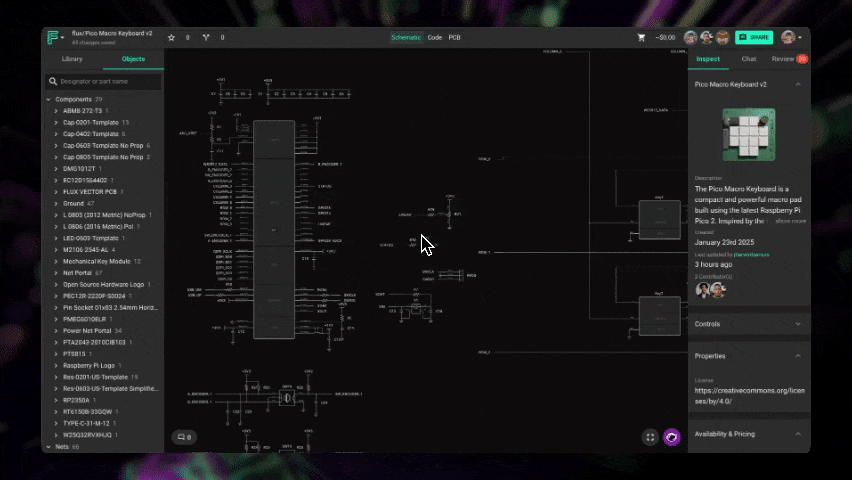This screenshot has height=480, width=852.
Task: Select the PCB view tab
Action: point(455,38)
